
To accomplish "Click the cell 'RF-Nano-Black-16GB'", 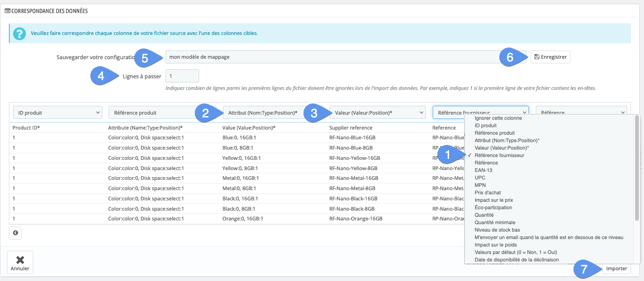I will point(353,199).
